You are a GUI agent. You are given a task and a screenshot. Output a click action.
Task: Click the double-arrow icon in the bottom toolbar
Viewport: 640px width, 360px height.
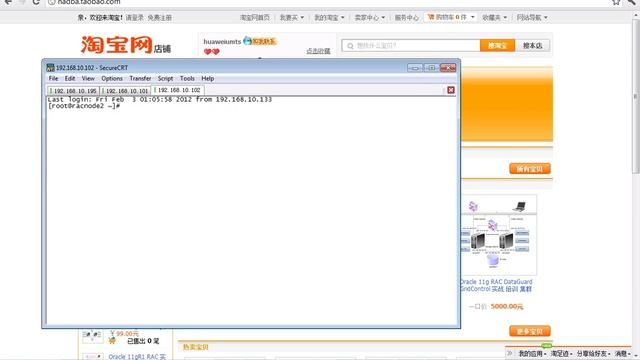pyautogui.click(x=509, y=353)
